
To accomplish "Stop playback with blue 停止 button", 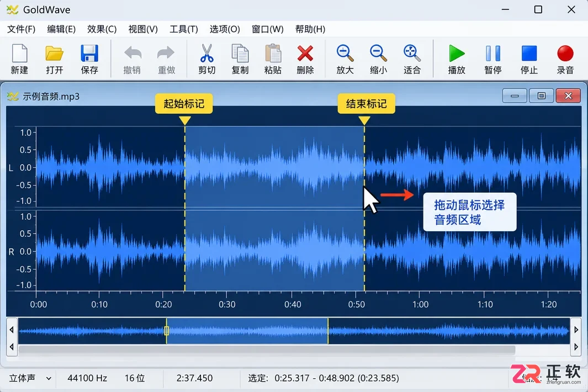I will click(x=529, y=59).
